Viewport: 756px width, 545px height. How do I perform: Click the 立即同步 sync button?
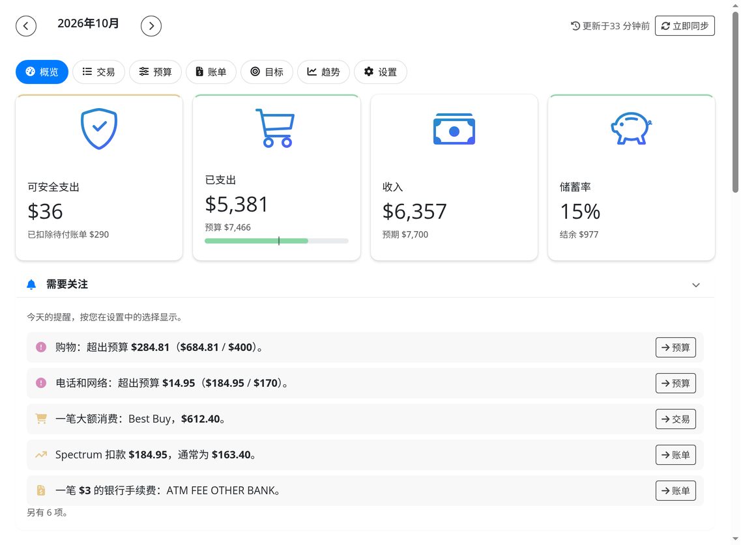click(685, 26)
